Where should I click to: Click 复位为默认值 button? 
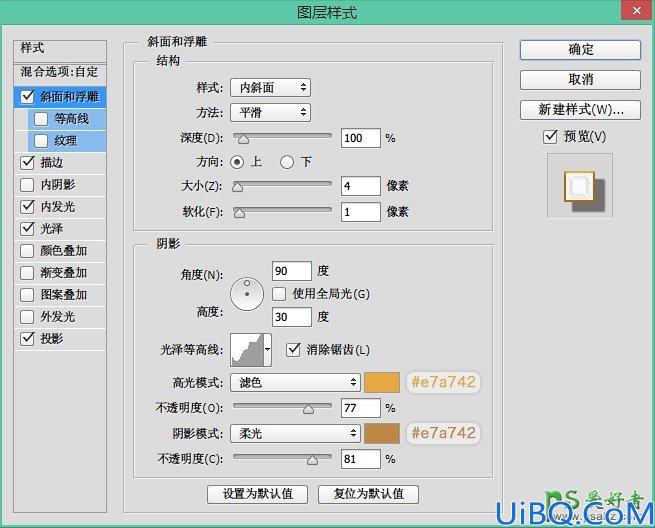point(368,494)
